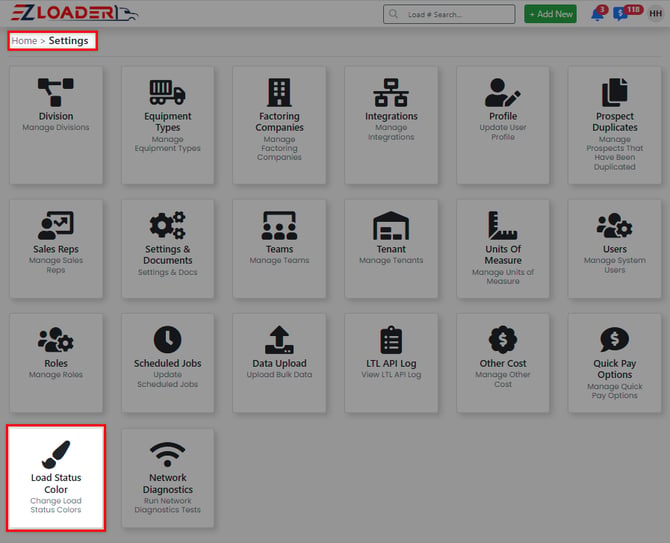Click the Manage Teams description

coord(279,260)
